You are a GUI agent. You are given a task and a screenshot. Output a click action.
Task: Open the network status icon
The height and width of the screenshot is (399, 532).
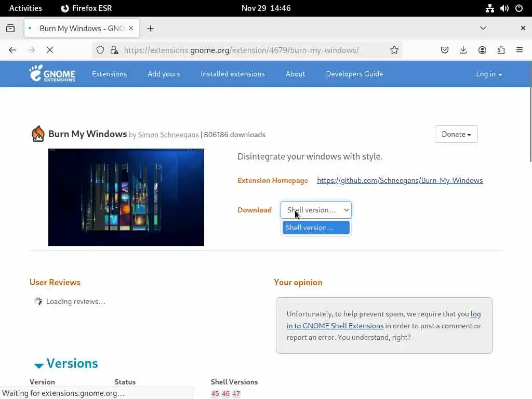pyautogui.click(x=489, y=8)
